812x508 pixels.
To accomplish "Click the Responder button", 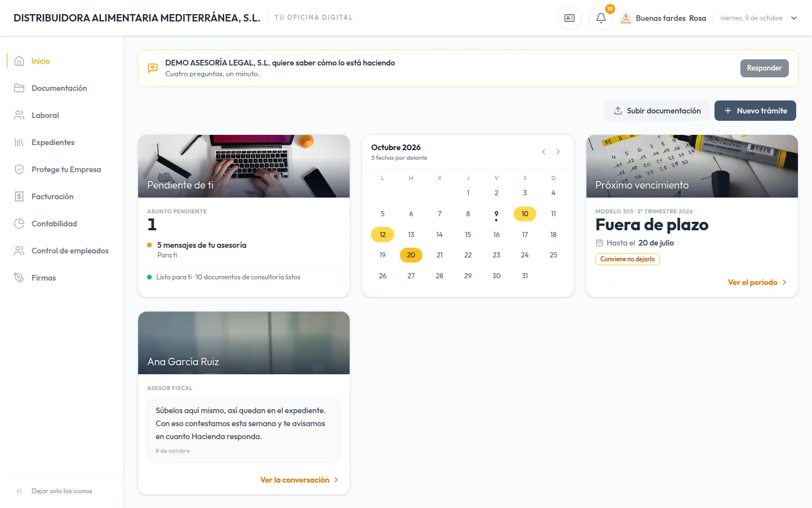I will point(764,68).
